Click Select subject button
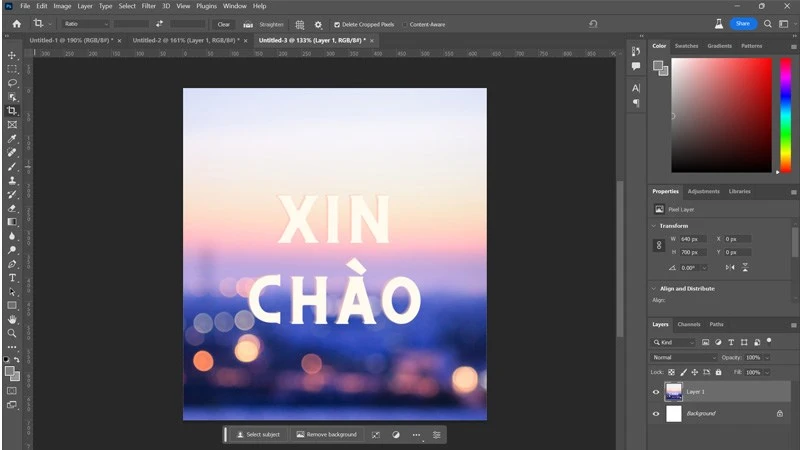 point(258,435)
